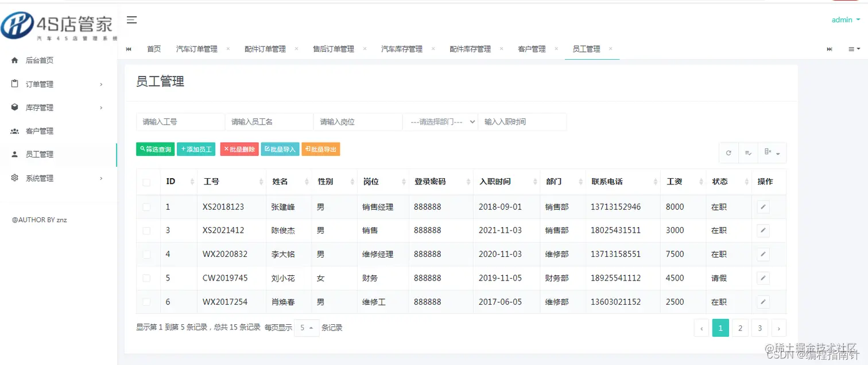
Task: Switch to the 汽车订单管理 tab
Action: click(197, 49)
